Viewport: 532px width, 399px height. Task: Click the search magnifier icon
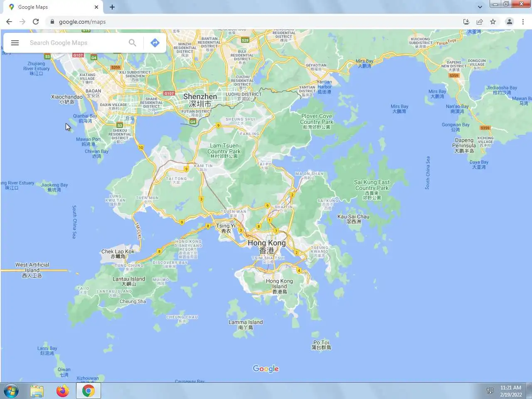point(132,43)
